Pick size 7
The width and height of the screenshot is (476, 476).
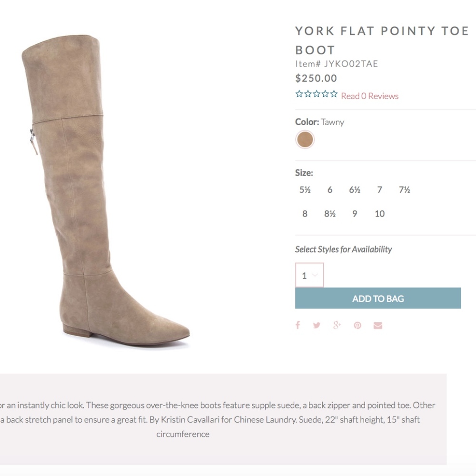point(379,190)
